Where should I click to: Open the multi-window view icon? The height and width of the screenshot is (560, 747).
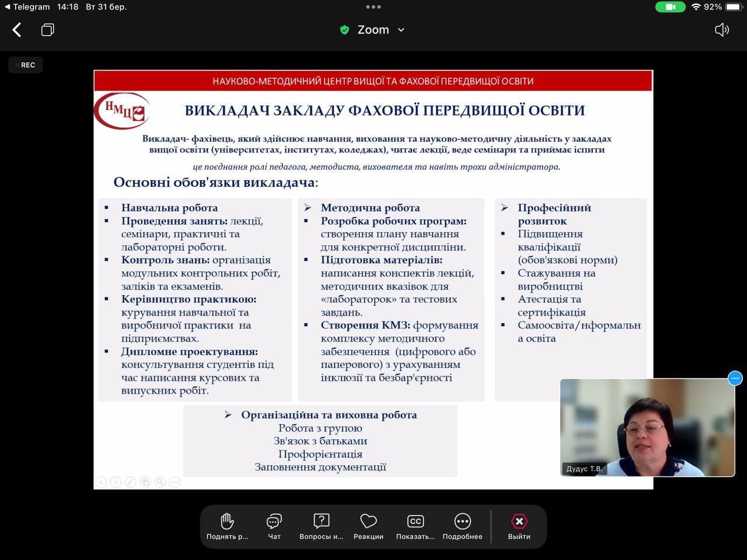[x=48, y=30]
